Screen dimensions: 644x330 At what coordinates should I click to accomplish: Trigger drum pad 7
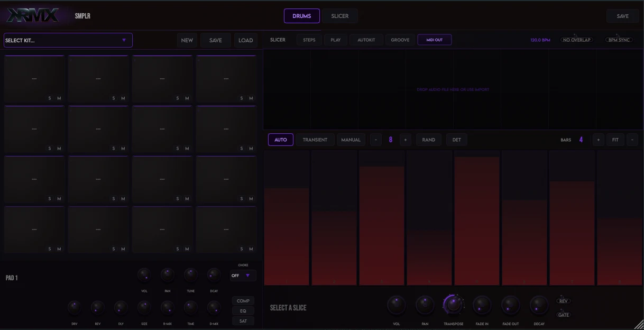pos(162,129)
